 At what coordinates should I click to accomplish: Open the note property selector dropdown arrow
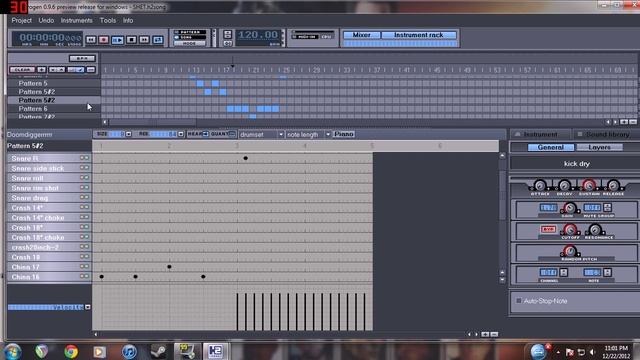(x=87, y=307)
